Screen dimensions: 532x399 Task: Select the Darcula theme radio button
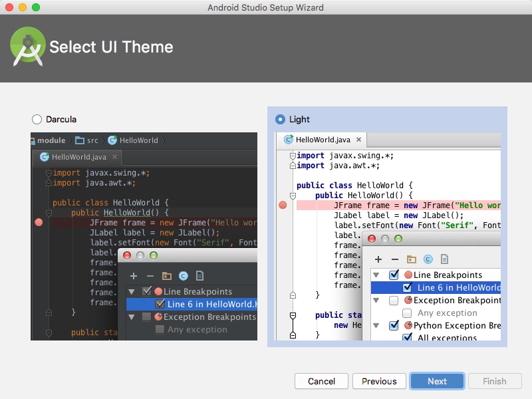[x=36, y=119]
